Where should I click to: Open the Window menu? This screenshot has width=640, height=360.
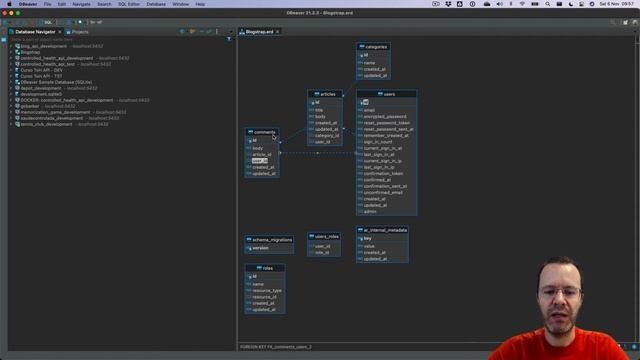click(x=180, y=4)
